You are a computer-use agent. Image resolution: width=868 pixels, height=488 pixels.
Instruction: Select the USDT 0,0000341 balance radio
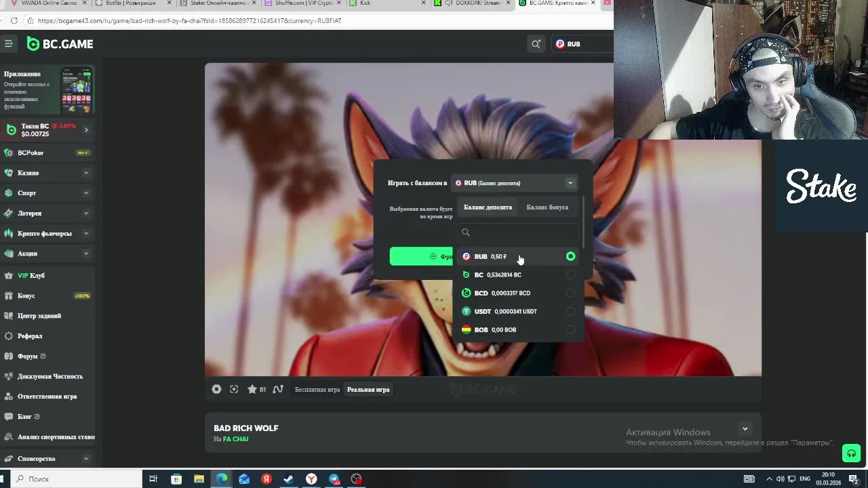570,311
